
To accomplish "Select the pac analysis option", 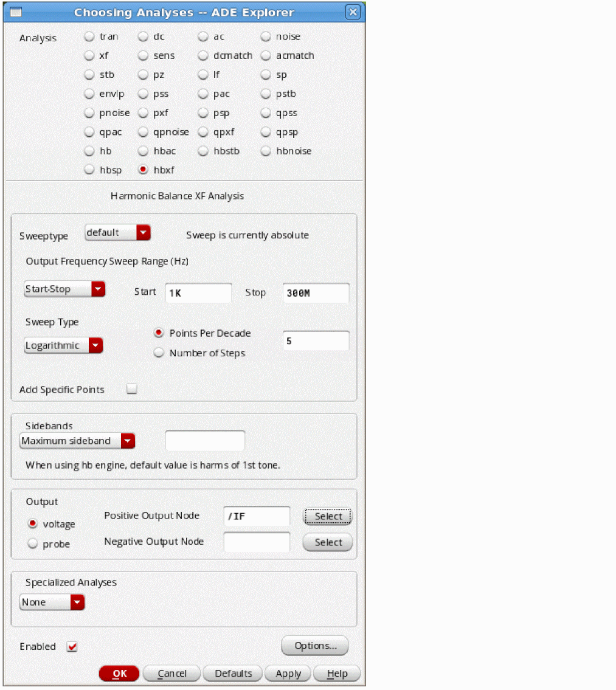I will coord(203,94).
